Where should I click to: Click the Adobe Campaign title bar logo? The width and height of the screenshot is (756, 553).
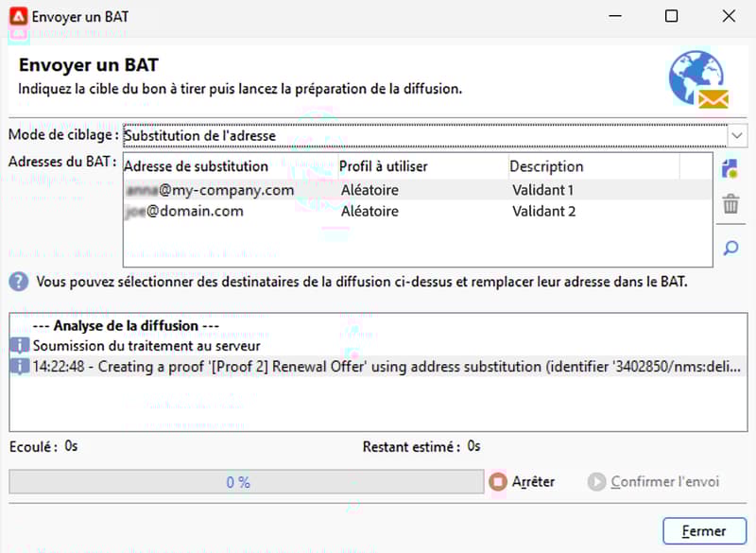18,16
